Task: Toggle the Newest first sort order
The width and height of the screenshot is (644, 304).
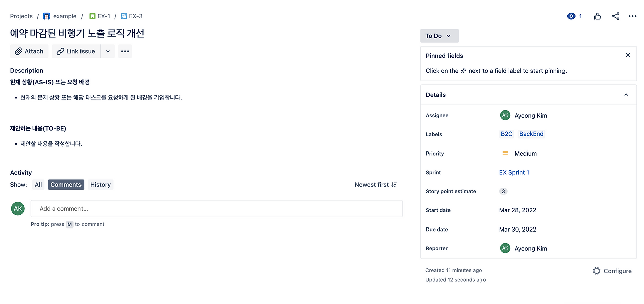Action: click(x=376, y=185)
